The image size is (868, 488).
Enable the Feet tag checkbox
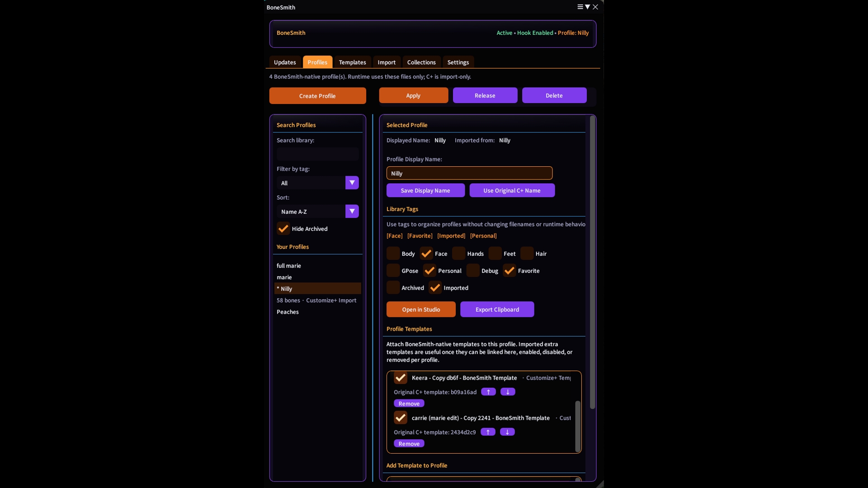(x=495, y=253)
